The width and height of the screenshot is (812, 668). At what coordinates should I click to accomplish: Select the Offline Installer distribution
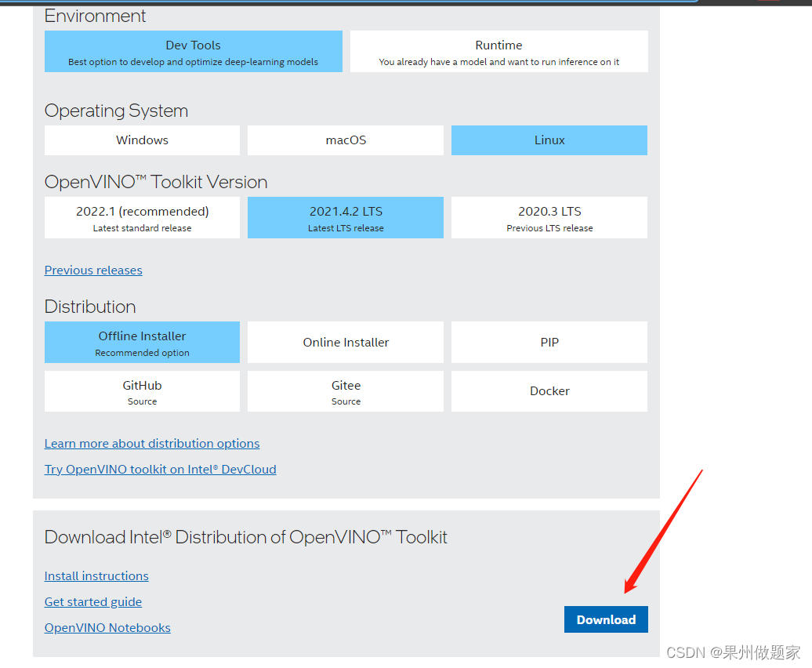141,342
